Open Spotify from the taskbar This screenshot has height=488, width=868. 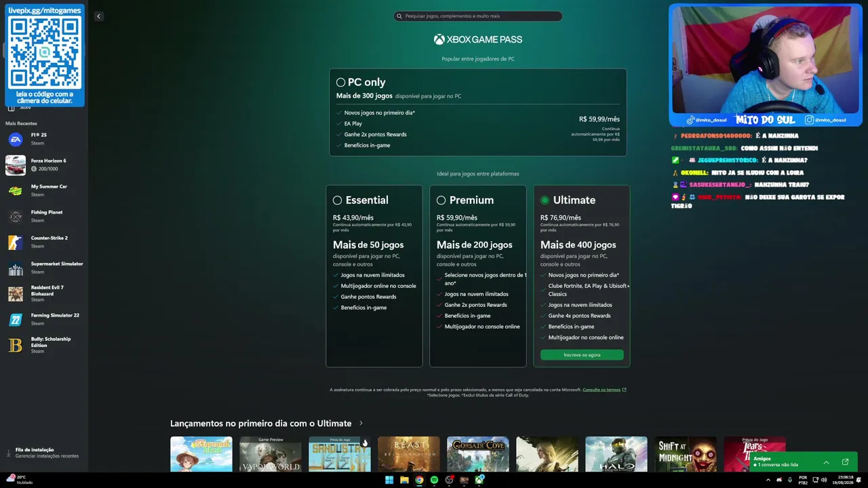pyautogui.click(x=434, y=480)
